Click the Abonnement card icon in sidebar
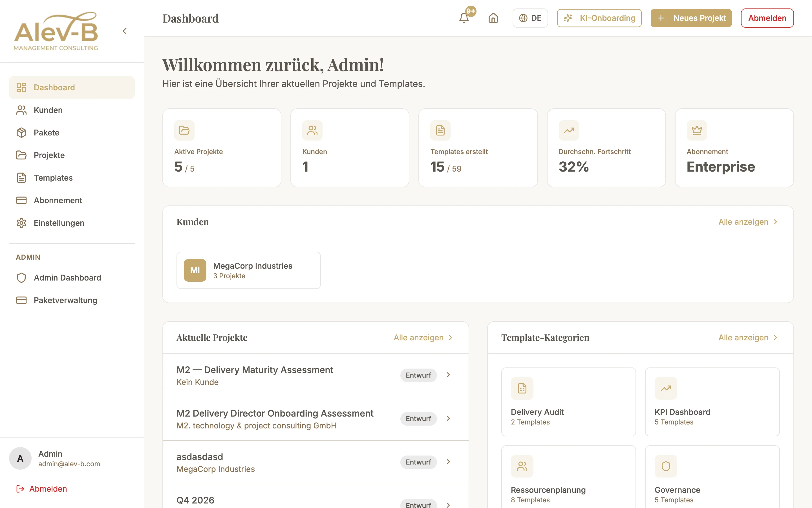The width and height of the screenshot is (812, 508). point(21,200)
